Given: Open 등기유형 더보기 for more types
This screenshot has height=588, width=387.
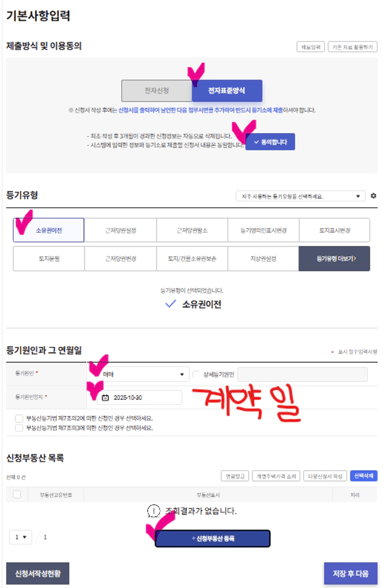Looking at the screenshot, I should click(334, 259).
